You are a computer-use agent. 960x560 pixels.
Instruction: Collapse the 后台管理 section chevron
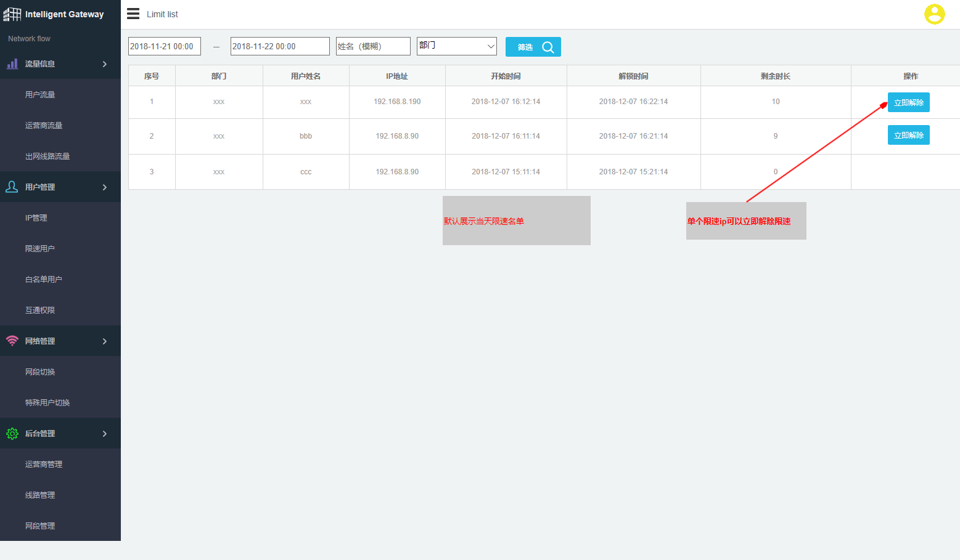click(x=105, y=434)
